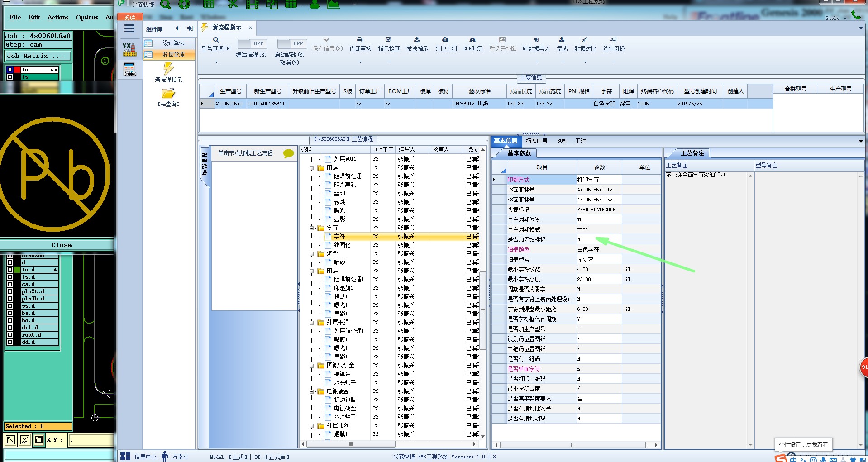Click the orange 系统 tab button
The image size is (868, 462).
130,17
